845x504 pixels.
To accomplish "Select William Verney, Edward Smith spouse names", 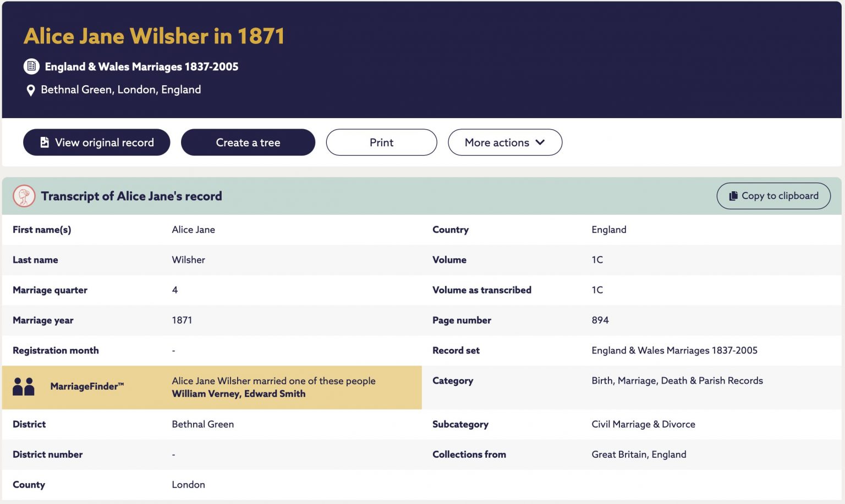I will tap(239, 394).
